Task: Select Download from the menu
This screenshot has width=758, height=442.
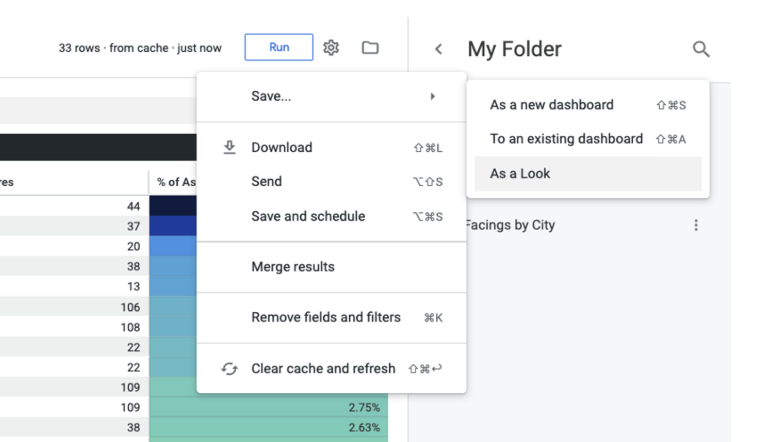Action: click(x=332, y=147)
